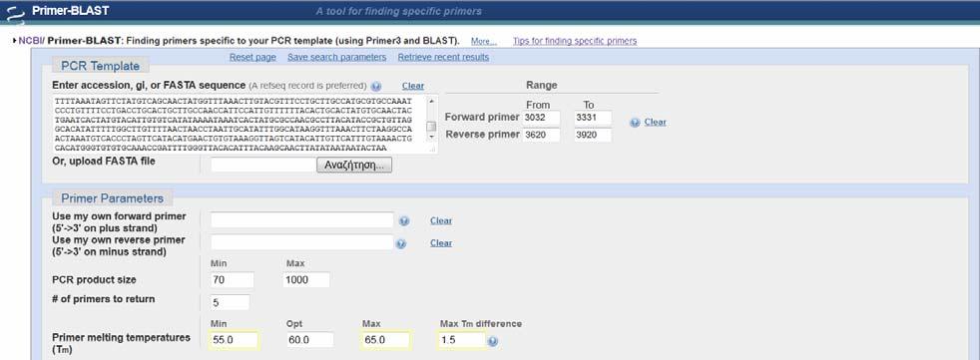Focus the Forward primer From field
Viewport: 980px width, 360px height.
(541, 118)
